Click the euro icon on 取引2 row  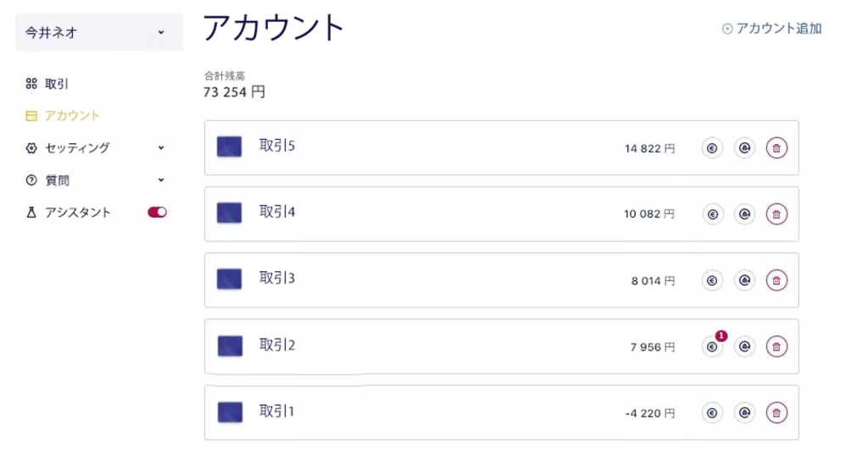pyautogui.click(x=712, y=346)
